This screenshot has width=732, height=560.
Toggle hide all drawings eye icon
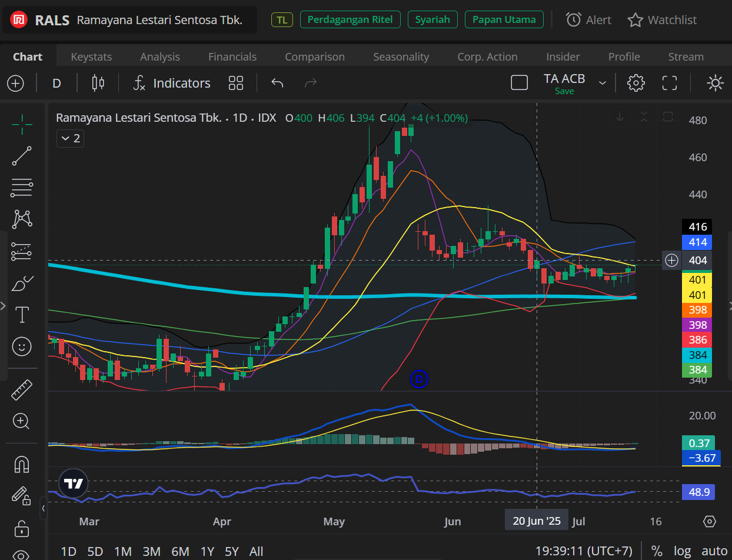coord(22,555)
